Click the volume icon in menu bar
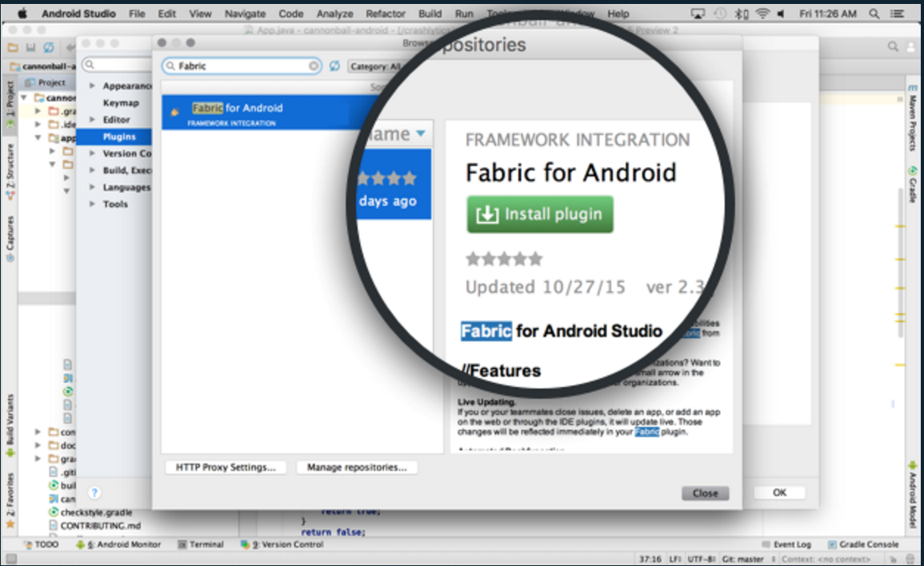 tap(782, 14)
